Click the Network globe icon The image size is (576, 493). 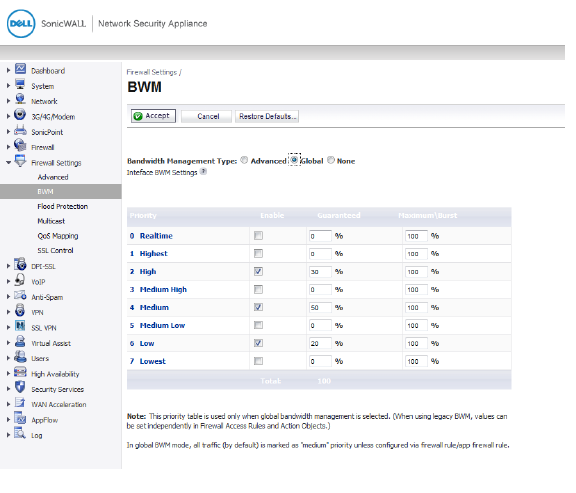[20, 99]
